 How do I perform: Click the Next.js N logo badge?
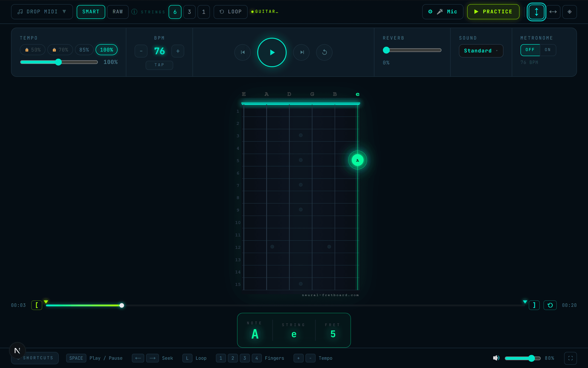click(x=17, y=351)
